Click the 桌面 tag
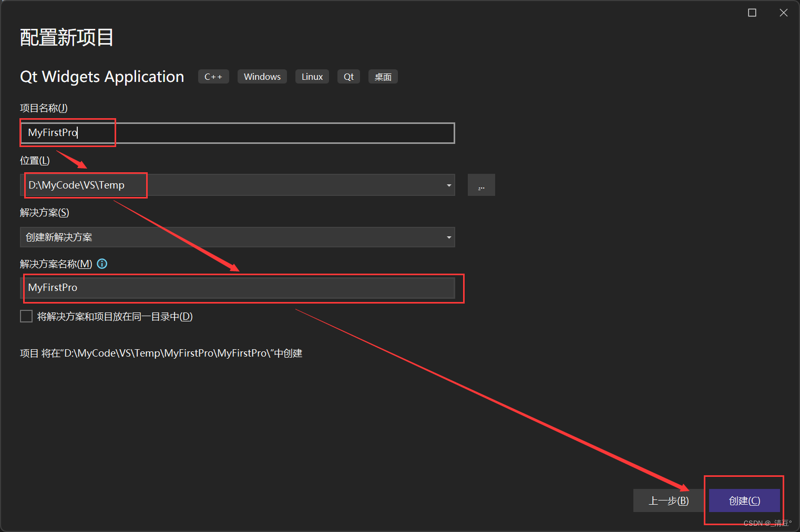800x532 pixels. (x=383, y=77)
